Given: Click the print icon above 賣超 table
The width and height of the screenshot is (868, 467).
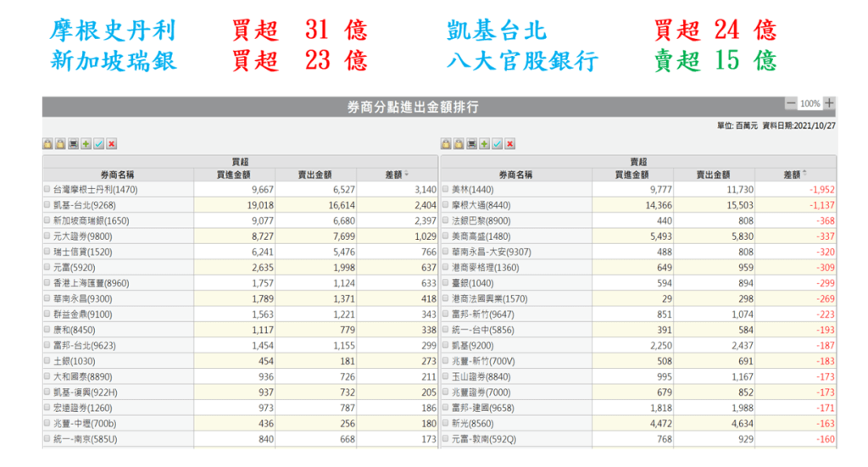Looking at the screenshot, I should pyautogui.click(x=471, y=144).
